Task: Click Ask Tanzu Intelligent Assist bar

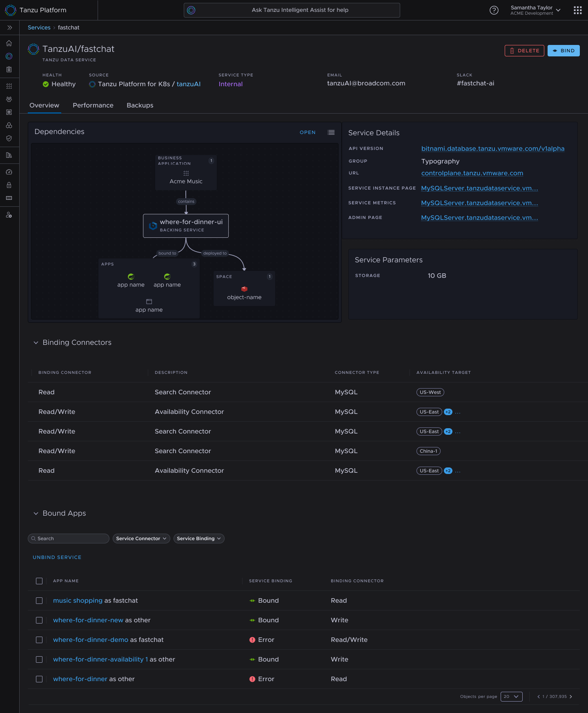Action: coord(292,10)
